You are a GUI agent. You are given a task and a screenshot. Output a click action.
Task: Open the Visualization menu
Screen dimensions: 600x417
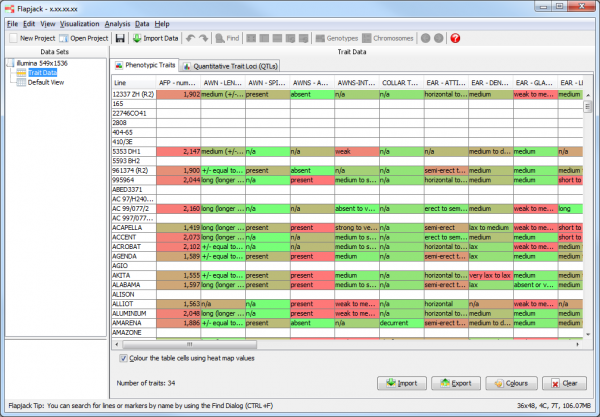79,24
